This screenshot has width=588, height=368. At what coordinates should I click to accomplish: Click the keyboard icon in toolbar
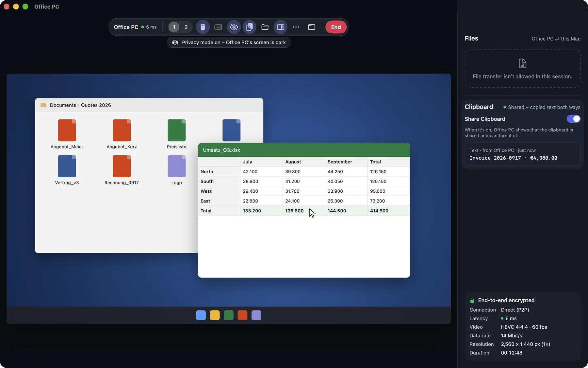click(x=219, y=27)
